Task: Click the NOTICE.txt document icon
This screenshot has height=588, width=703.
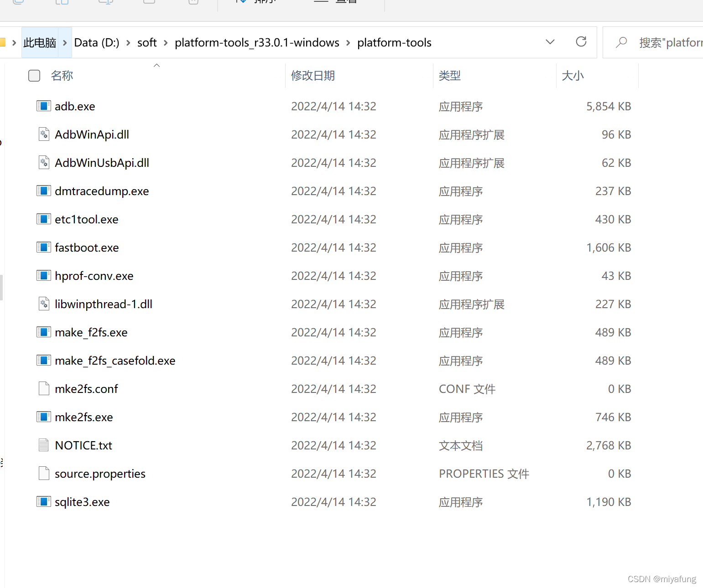Action: coord(44,445)
